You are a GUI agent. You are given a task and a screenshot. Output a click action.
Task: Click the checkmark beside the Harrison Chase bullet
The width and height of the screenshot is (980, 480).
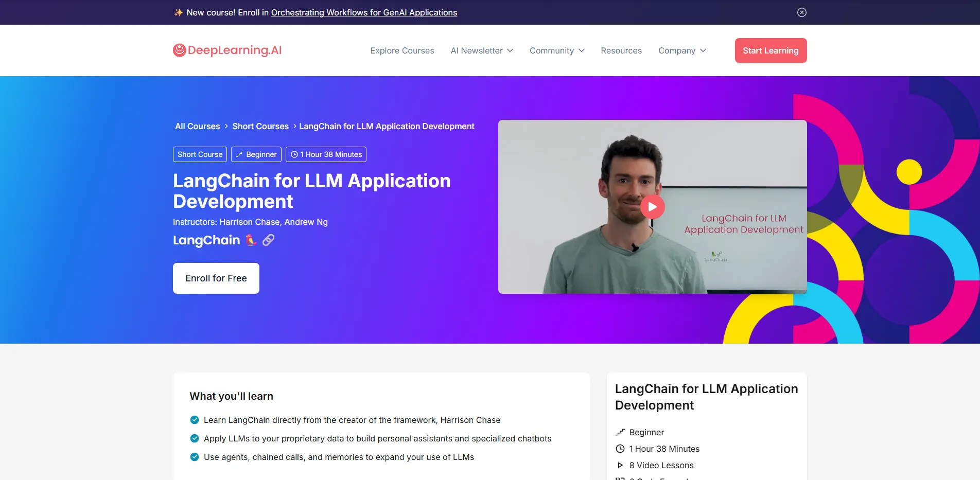pos(195,420)
